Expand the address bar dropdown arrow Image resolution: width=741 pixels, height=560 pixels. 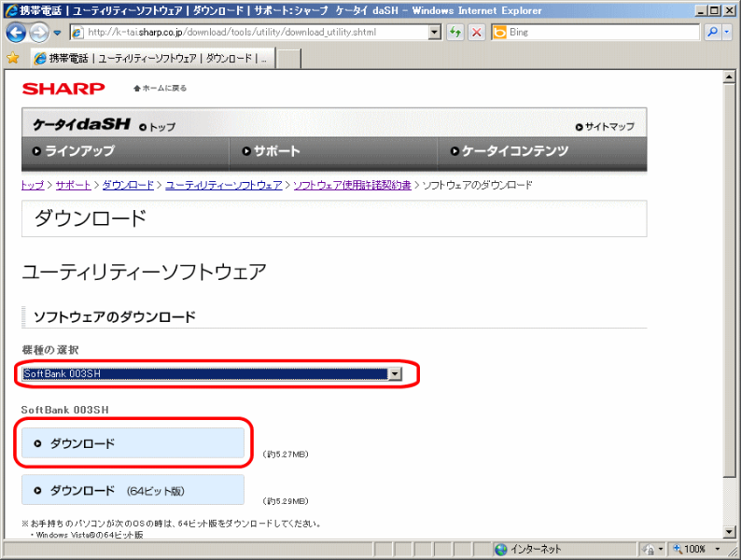435,32
